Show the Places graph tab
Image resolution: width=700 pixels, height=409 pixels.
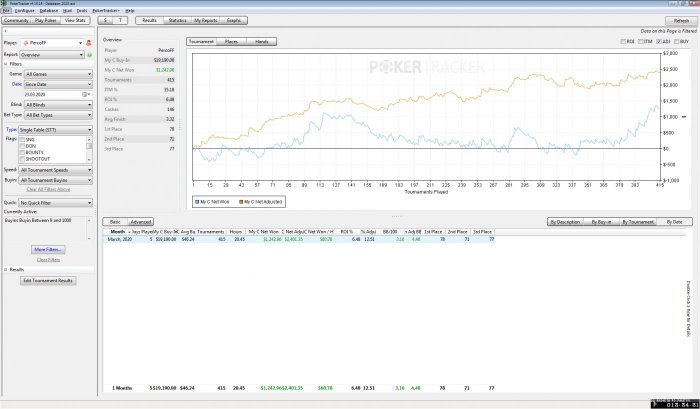tap(231, 42)
